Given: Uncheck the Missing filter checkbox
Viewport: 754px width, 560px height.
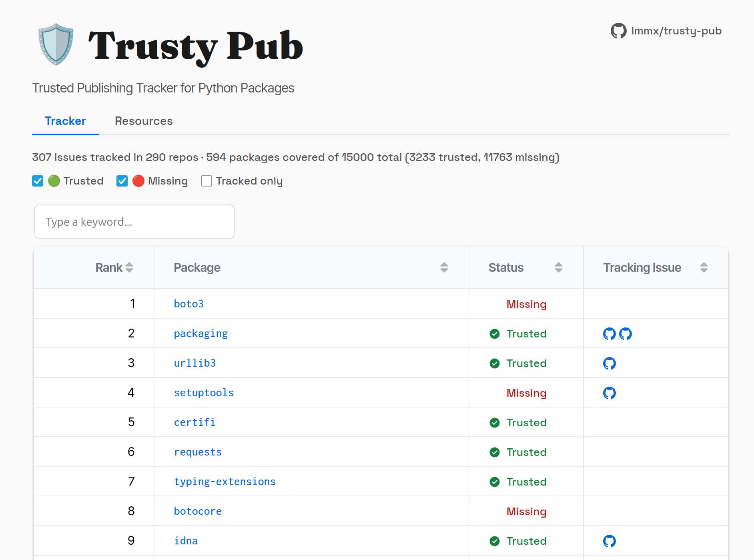Looking at the screenshot, I should coord(122,181).
